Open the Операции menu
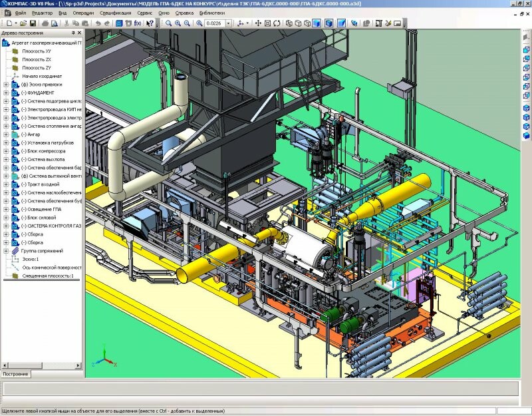This screenshot has height=416, width=532. [x=83, y=13]
